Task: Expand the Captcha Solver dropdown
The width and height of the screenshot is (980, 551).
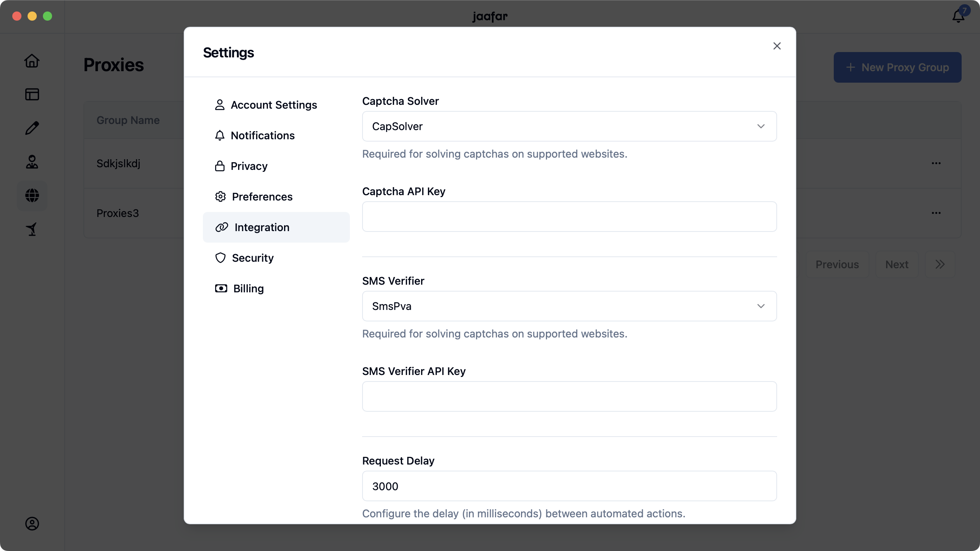Action: [569, 126]
